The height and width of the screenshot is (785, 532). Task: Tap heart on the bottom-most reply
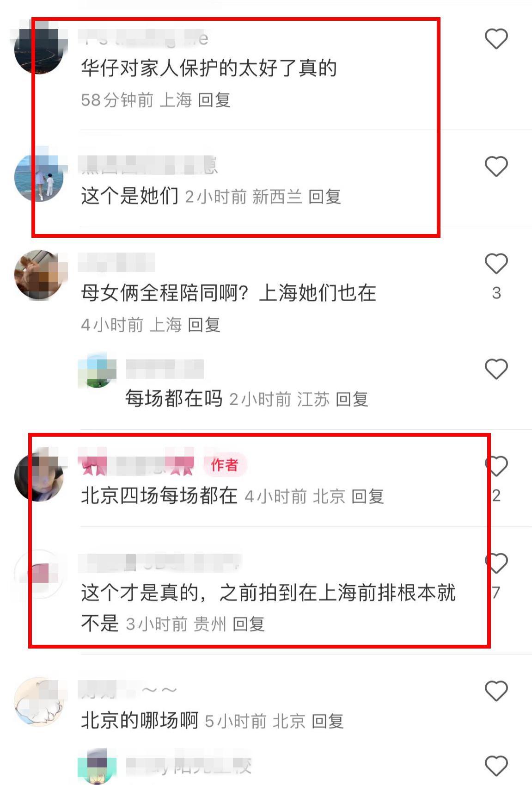[496, 766]
